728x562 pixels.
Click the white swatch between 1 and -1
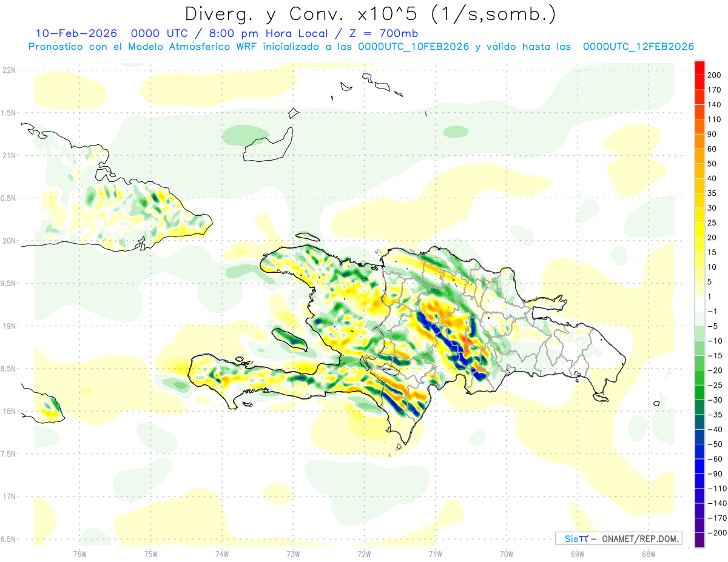[x=699, y=304]
